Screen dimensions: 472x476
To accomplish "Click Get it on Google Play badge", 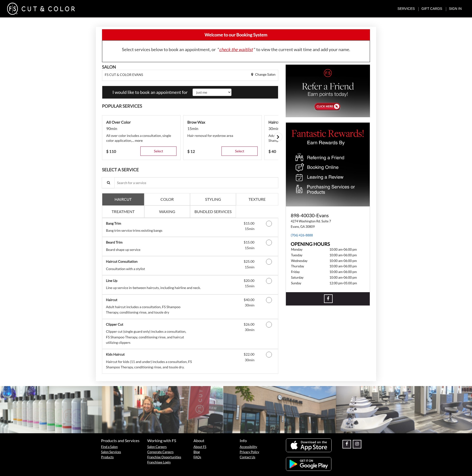I will pyautogui.click(x=309, y=464).
